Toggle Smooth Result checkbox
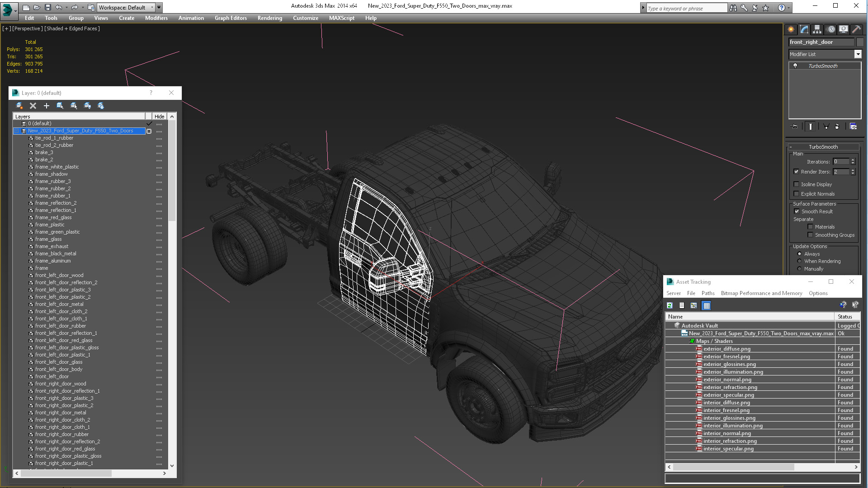Viewport: 868px width, 488px height. tap(797, 211)
